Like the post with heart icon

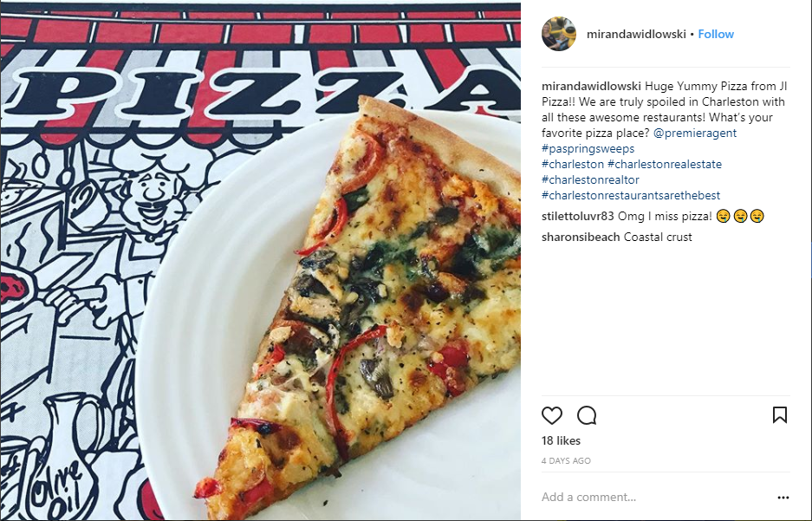pos(551,415)
